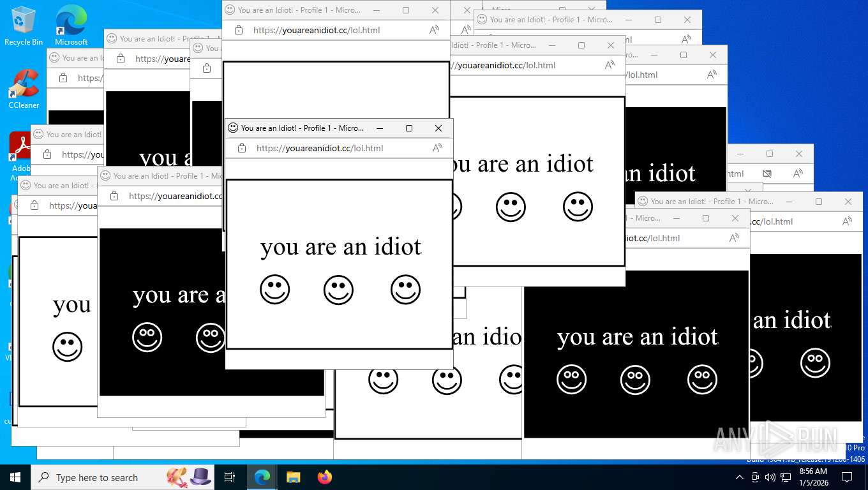Click smiley favicon of window titled 'You are an I'

(x=53, y=57)
